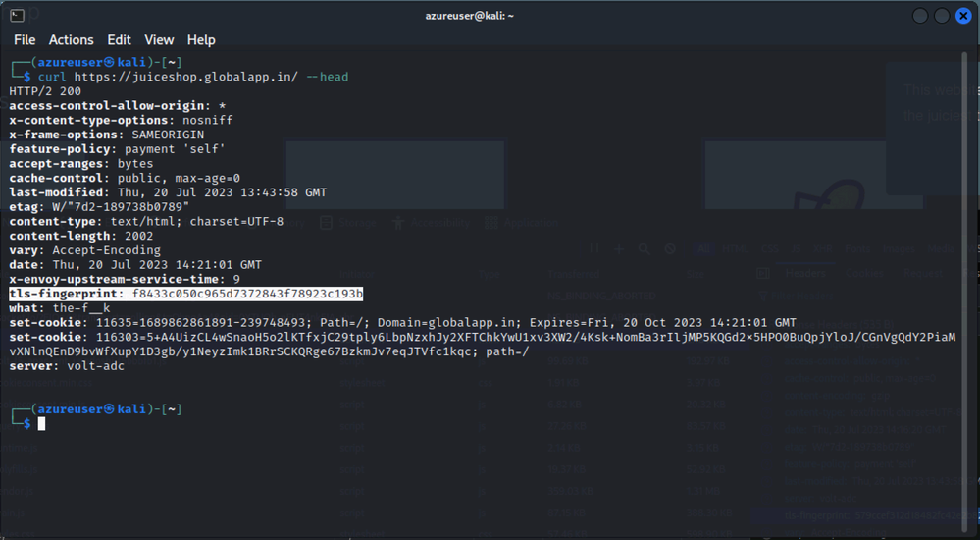The image size is (980, 540).
Task: Open the Actions menu
Action: point(71,40)
